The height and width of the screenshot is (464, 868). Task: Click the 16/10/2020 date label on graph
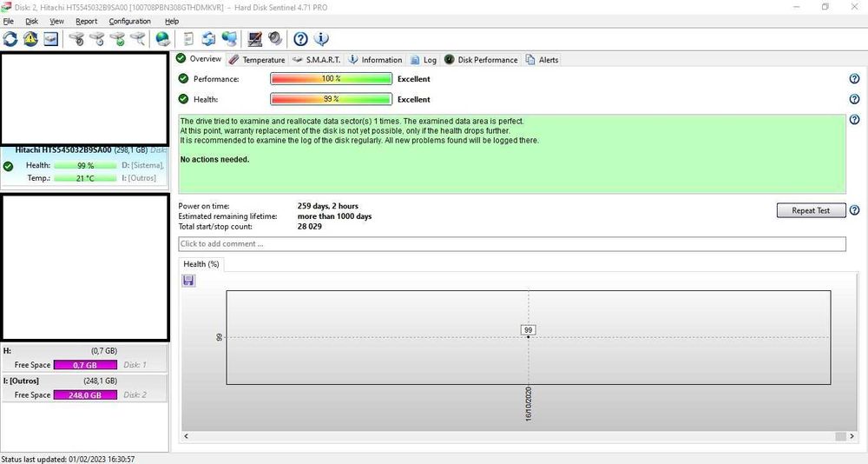pos(528,404)
